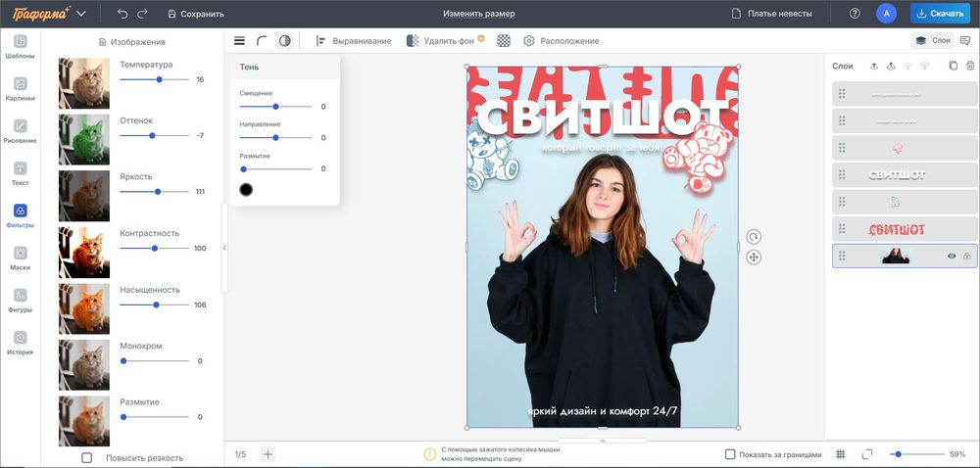980x468 pixels.
Task: Select the girl photo layer
Action: [x=905, y=256]
